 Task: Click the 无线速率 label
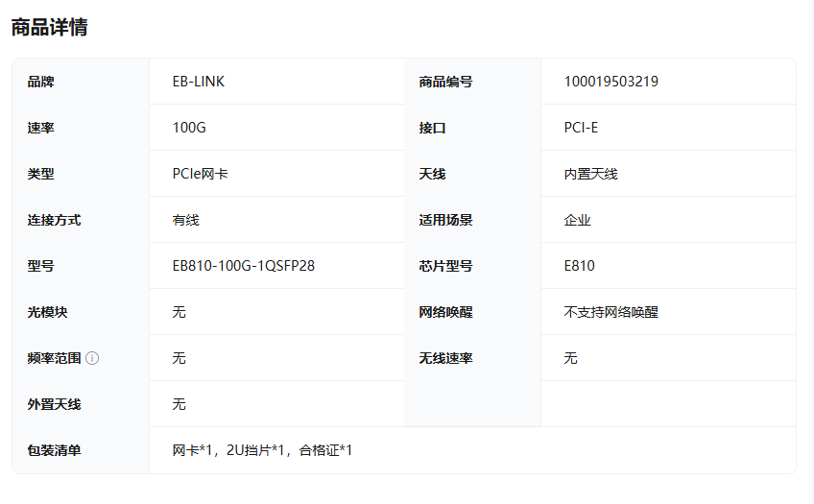tap(445, 359)
